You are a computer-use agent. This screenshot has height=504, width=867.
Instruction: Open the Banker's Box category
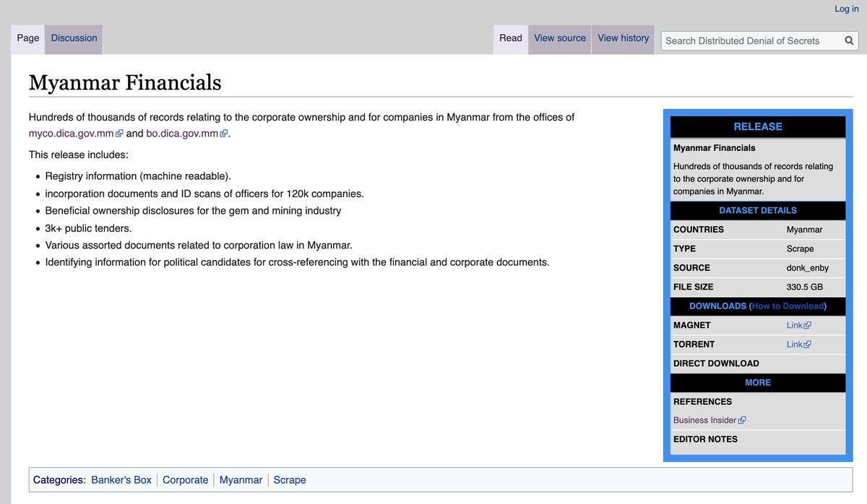click(121, 480)
